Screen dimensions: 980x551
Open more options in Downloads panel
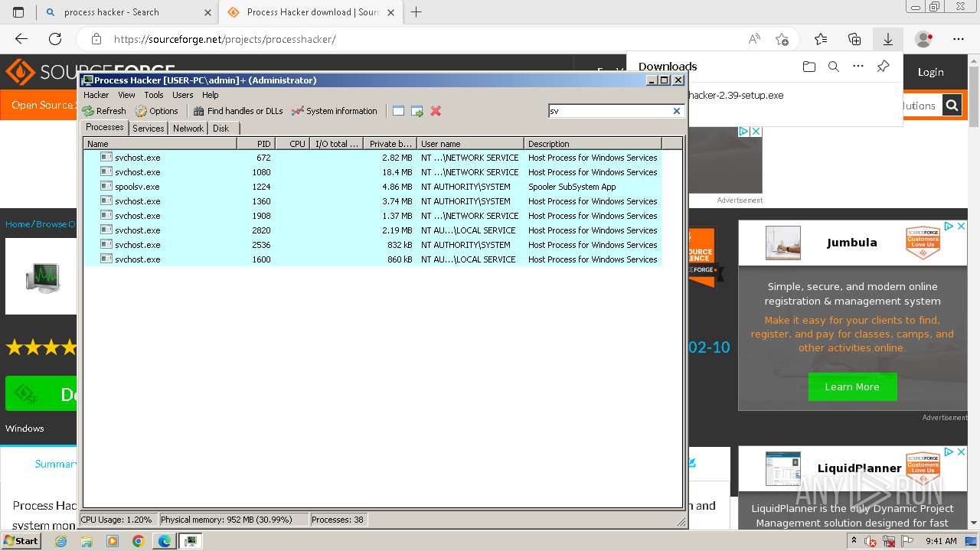pyautogui.click(x=858, y=67)
